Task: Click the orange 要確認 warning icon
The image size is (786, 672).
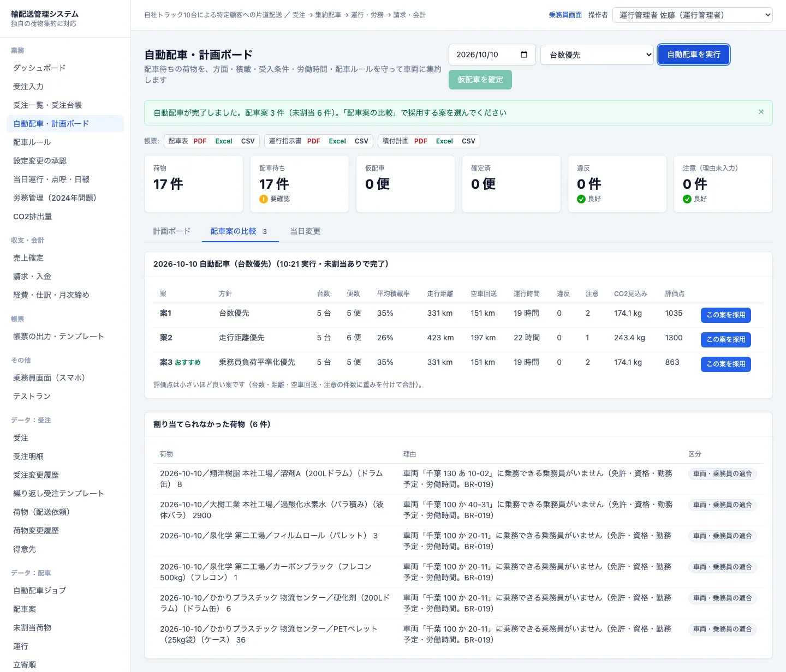Action: coord(264,199)
